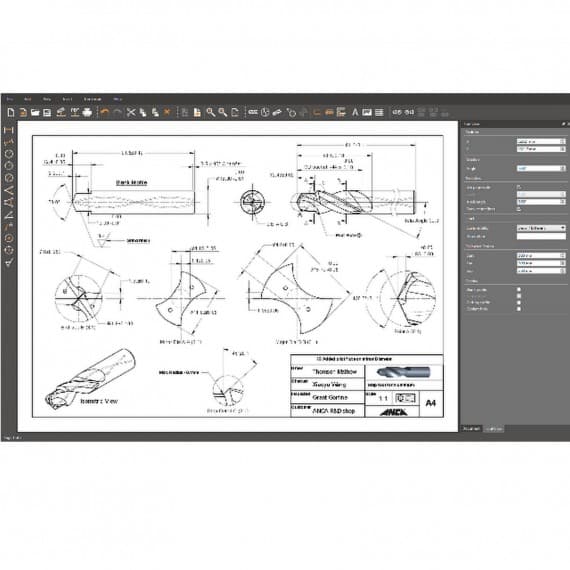Select the 'Thomson Matthew' name in title block
Screen dimensions: 570x570
(334, 372)
